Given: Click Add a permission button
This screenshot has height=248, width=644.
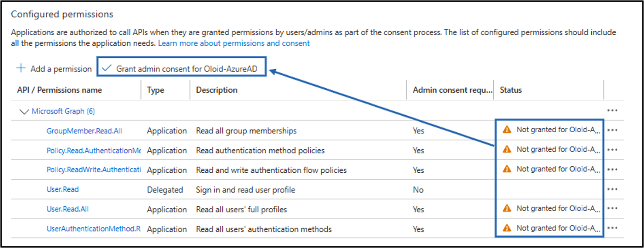Looking at the screenshot, I should (x=54, y=69).
